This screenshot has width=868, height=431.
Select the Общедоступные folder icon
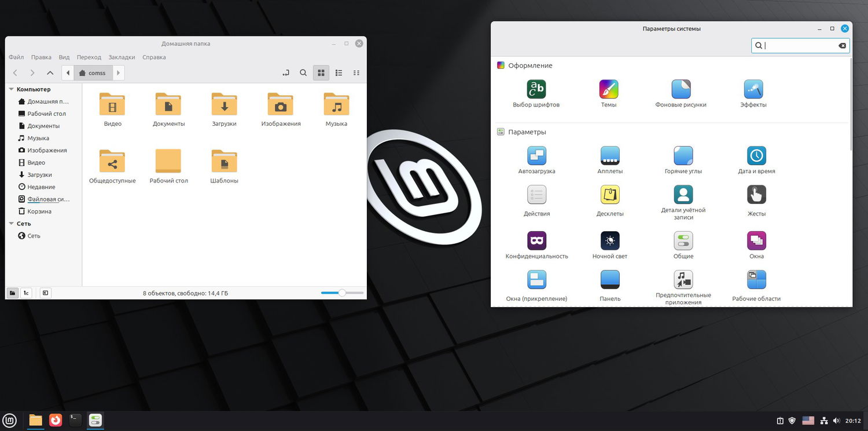click(x=112, y=161)
